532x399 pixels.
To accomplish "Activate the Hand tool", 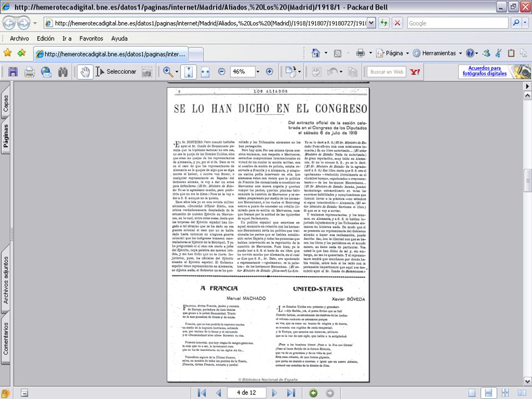I will click(85, 71).
